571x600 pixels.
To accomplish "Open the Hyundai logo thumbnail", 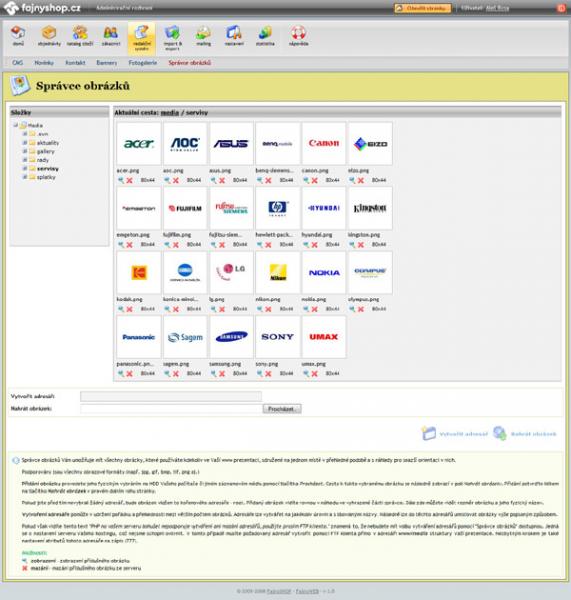I will [324, 208].
